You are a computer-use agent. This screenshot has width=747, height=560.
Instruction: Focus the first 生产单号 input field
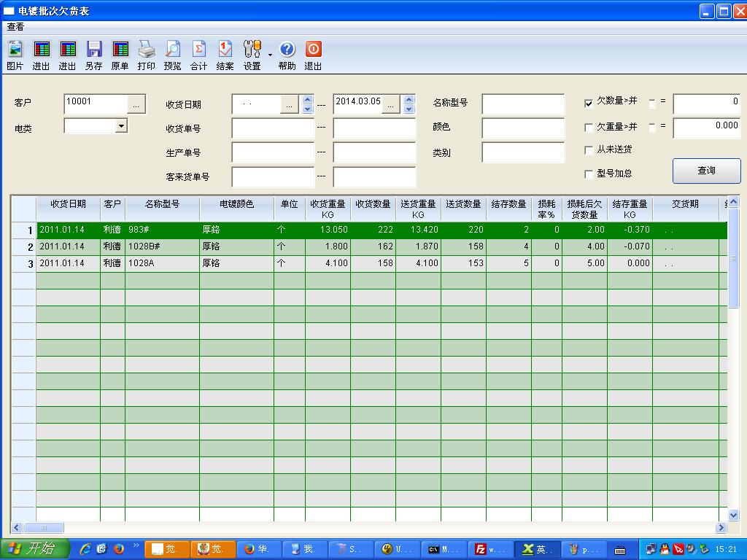tap(273, 153)
